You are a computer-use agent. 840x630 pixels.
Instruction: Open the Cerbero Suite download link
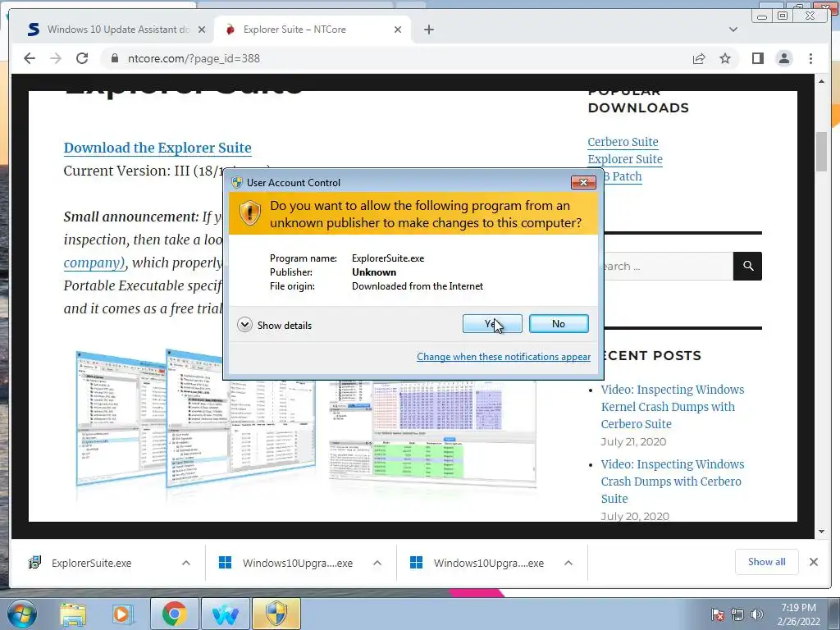623,142
